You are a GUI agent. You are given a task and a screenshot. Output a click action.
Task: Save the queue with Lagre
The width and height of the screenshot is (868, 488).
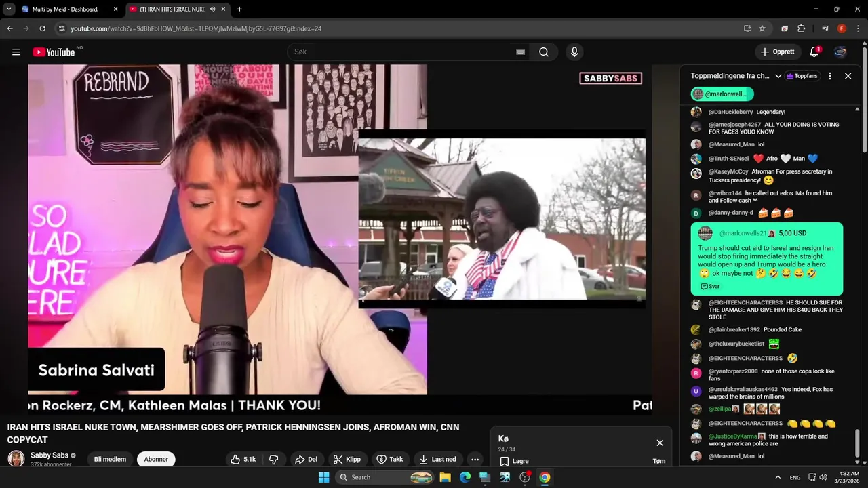pos(514,461)
